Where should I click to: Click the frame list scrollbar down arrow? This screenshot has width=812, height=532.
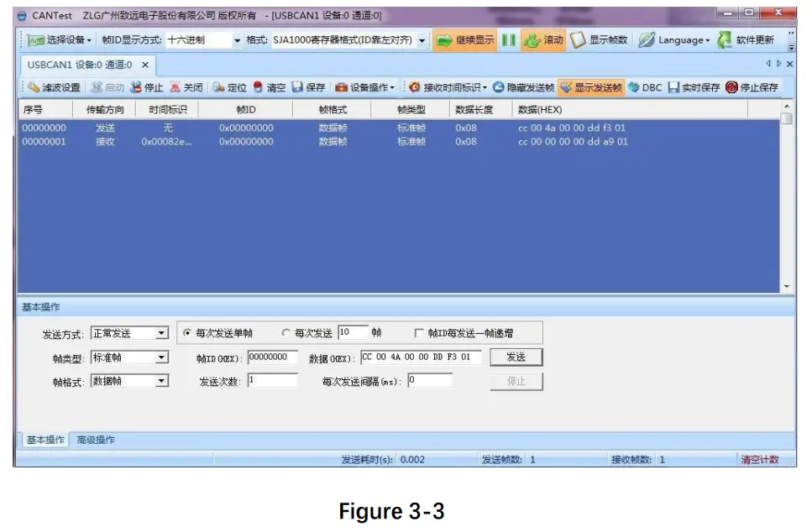787,286
